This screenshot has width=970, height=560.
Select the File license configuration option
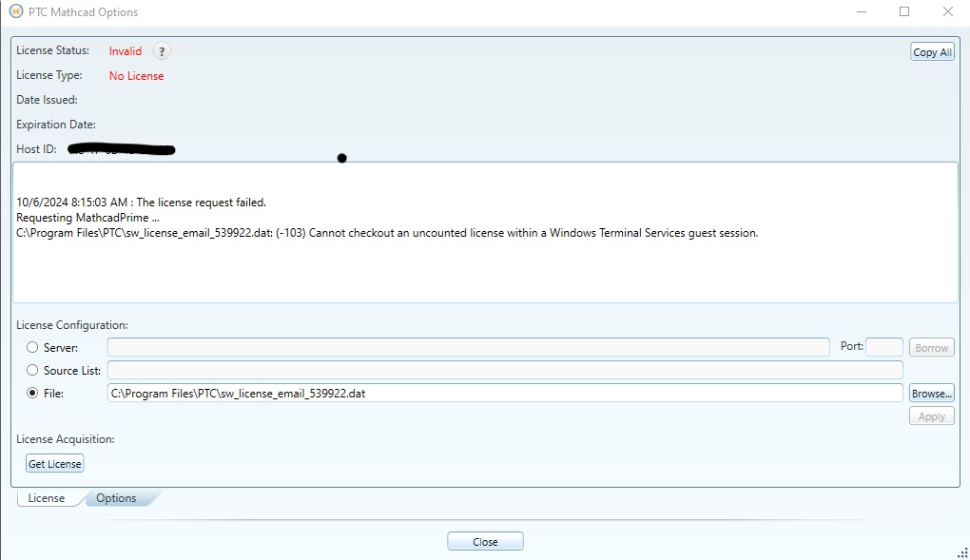point(30,393)
